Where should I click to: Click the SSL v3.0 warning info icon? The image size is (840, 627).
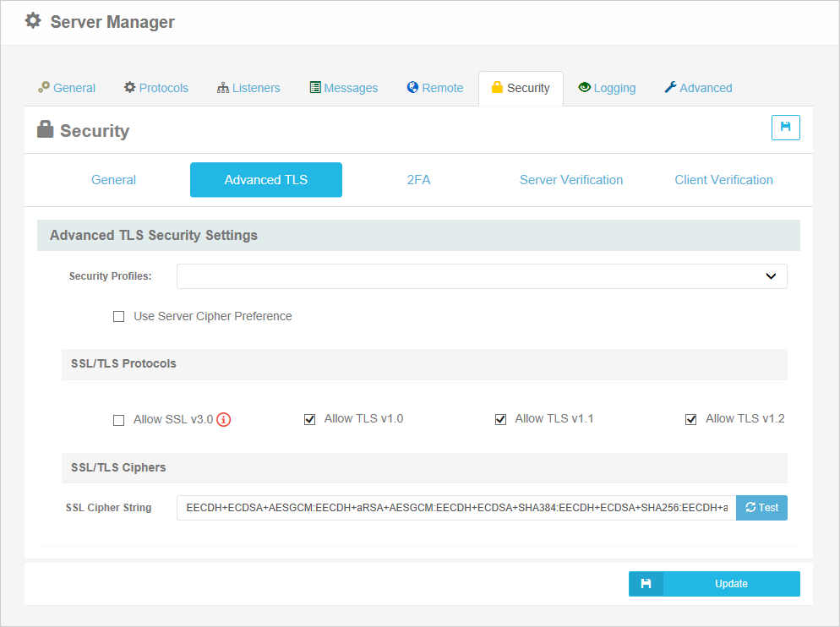coord(223,419)
